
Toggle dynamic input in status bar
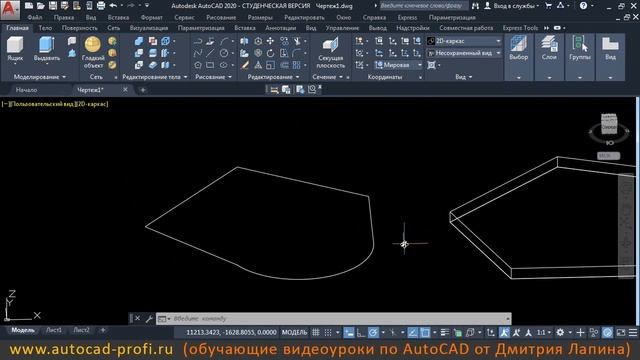point(349,333)
